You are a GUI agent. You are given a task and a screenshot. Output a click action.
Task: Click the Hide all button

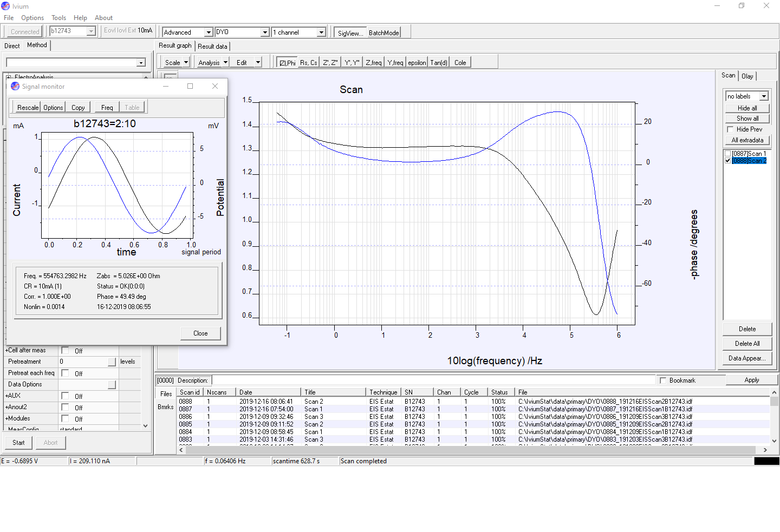[x=747, y=108]
